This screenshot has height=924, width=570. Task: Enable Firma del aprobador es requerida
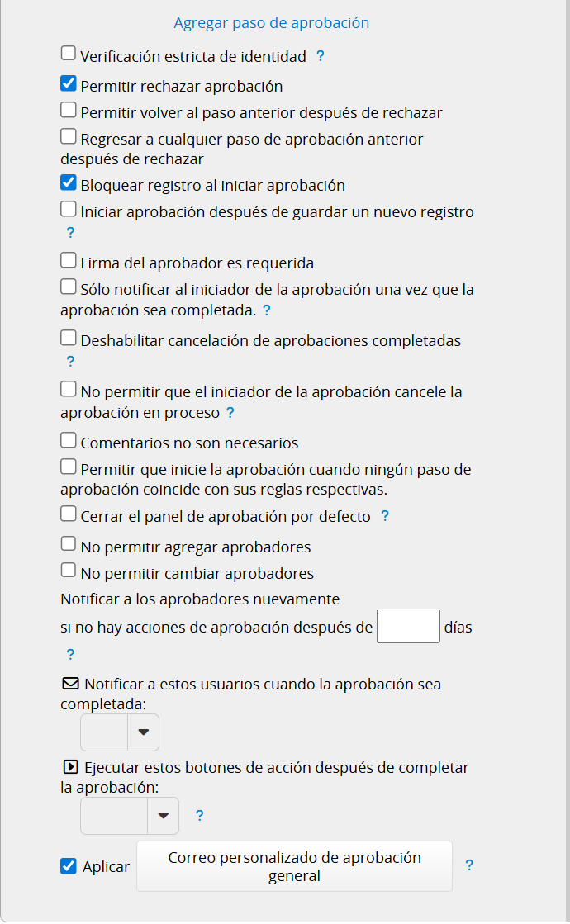(x=69, y=261)
